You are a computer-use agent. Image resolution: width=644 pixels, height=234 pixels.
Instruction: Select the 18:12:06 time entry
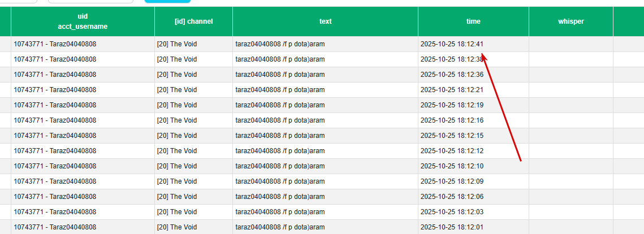[x=452, y=197]
